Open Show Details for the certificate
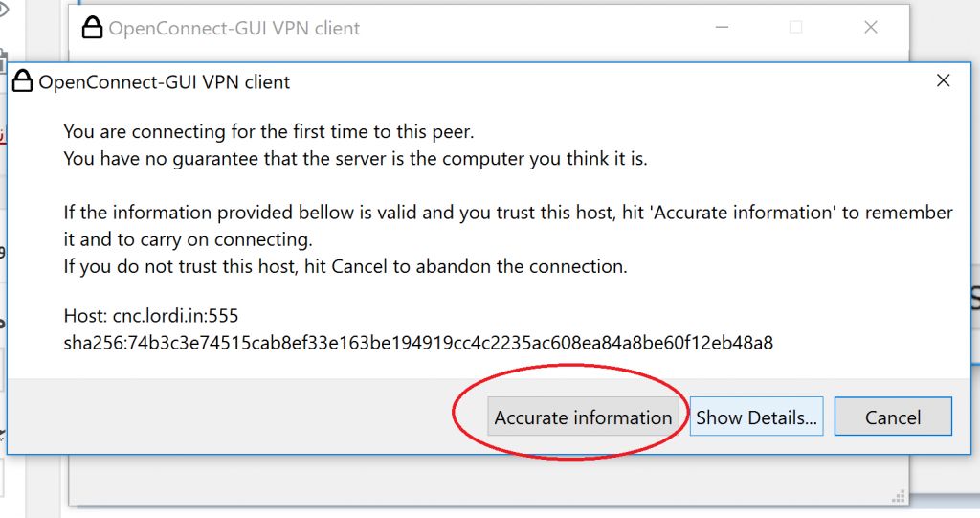Viewport: 980px width, 518px height. pyautogui.click(x=756, y=417)
